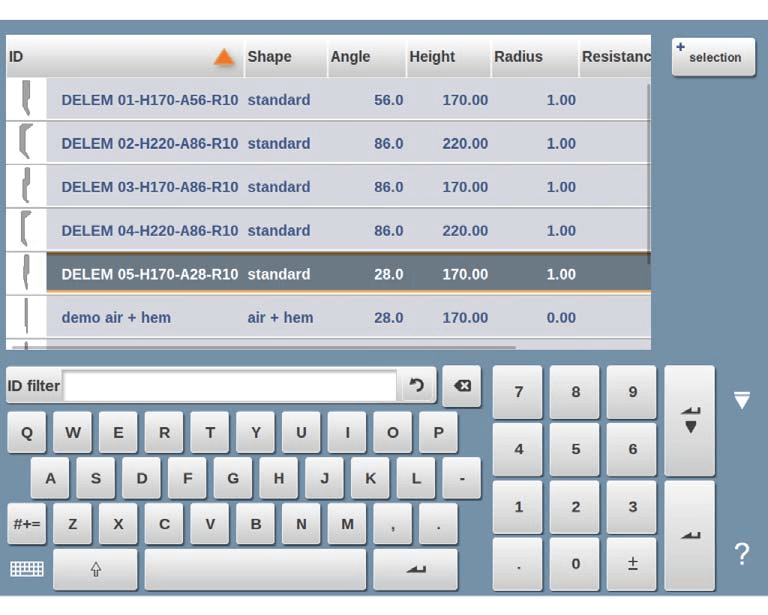This screenshot has height=615, width=768.
Task: Sort the table by the Height column header
Action: click(x=449, y=57)
